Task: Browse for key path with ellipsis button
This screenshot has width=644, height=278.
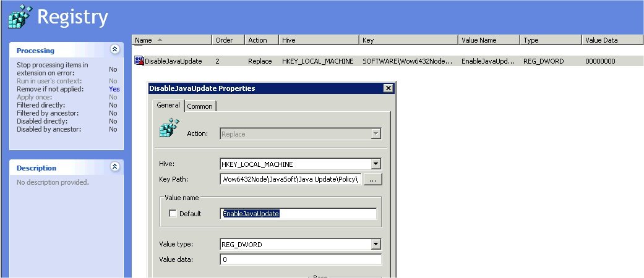Action: click(x=372, y=180)
